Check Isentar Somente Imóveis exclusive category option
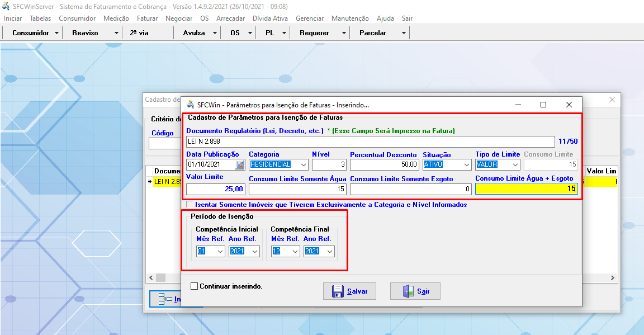The height and width of the screenshot is (335, 644). point(190,205)
